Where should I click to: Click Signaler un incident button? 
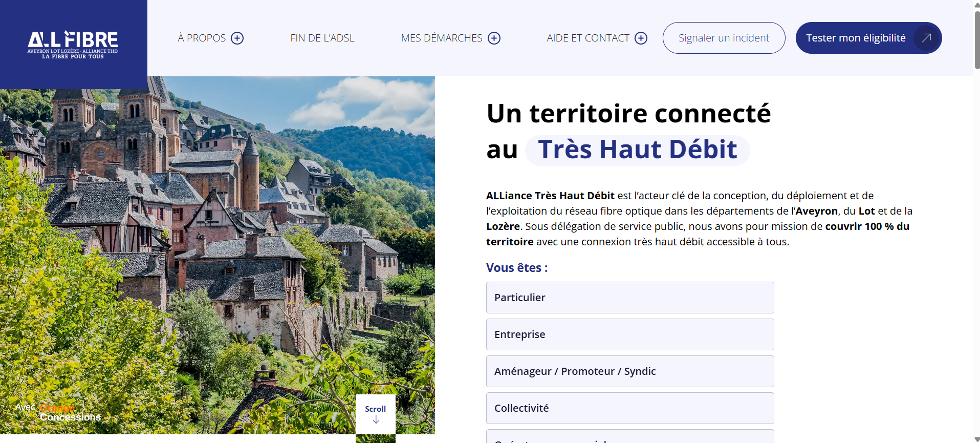(x=724, y=38)
